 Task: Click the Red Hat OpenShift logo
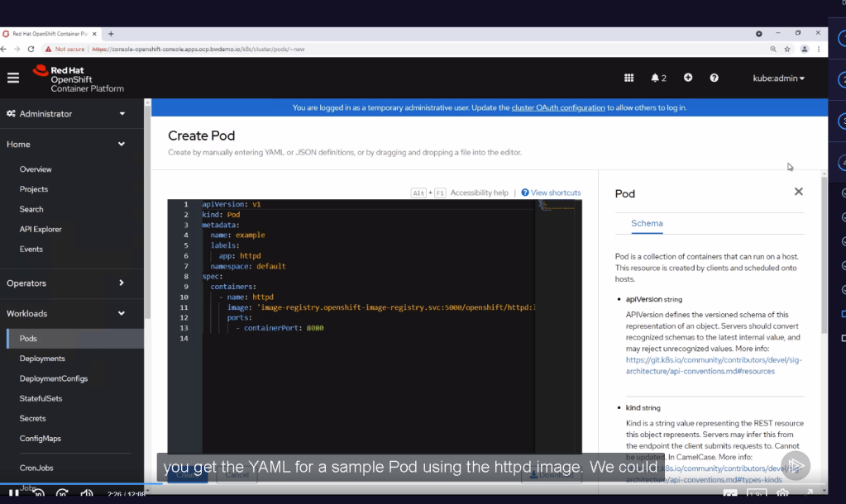79,78
